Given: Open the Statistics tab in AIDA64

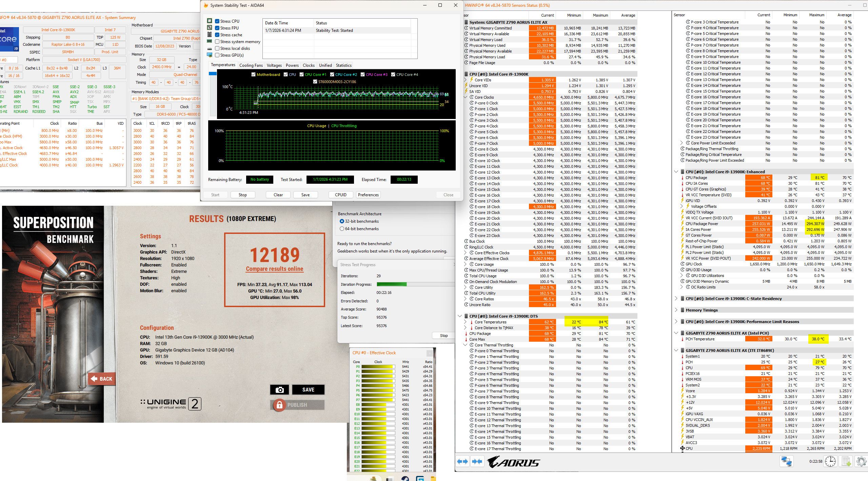Looking at the screenshot, I should coord(343,65).
